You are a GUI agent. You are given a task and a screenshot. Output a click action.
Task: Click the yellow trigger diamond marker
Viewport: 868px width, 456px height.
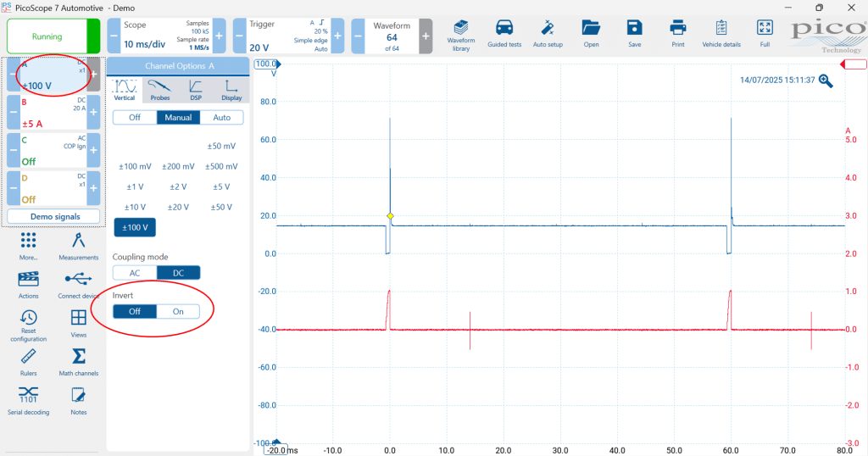390,216
